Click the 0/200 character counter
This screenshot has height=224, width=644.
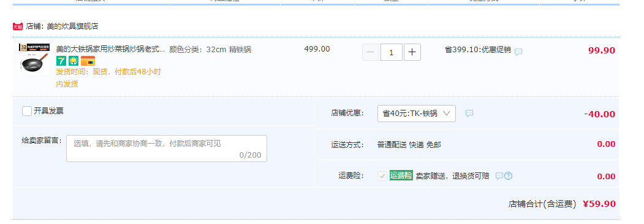[250, 155]
